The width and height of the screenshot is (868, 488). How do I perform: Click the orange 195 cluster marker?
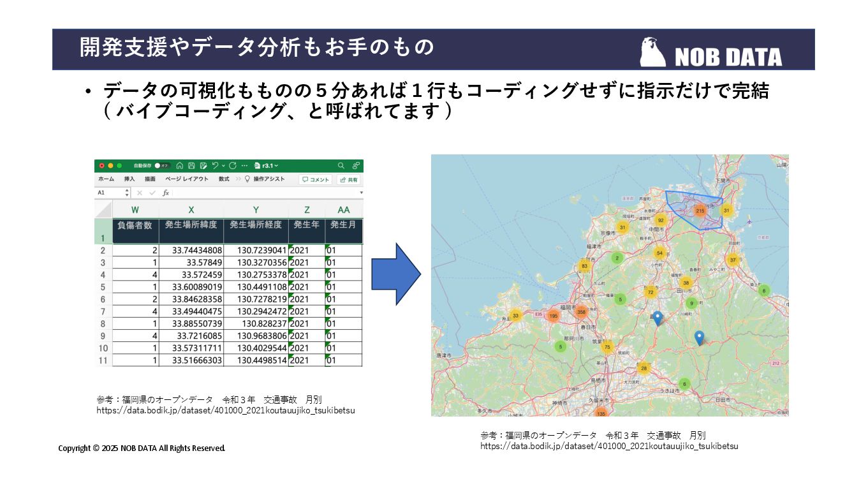pyautogui.click(x=553, y=316)
